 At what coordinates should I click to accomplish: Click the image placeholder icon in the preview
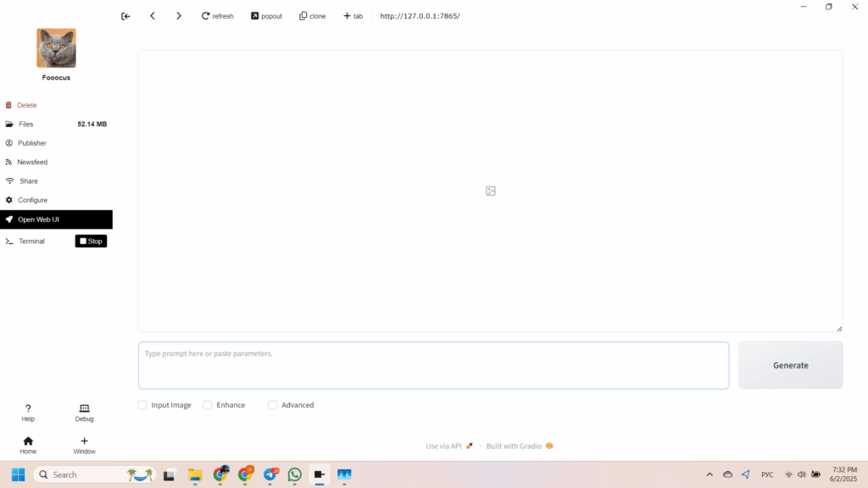[491, 191]
